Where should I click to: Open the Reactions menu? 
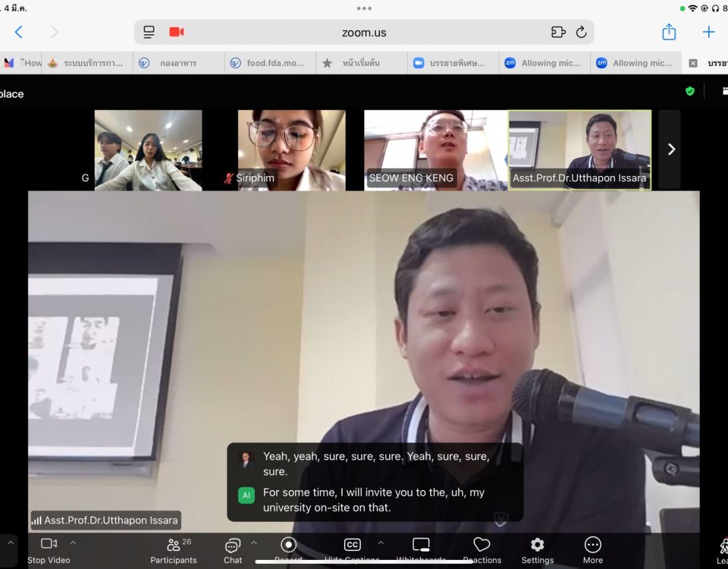click(482, 549)
